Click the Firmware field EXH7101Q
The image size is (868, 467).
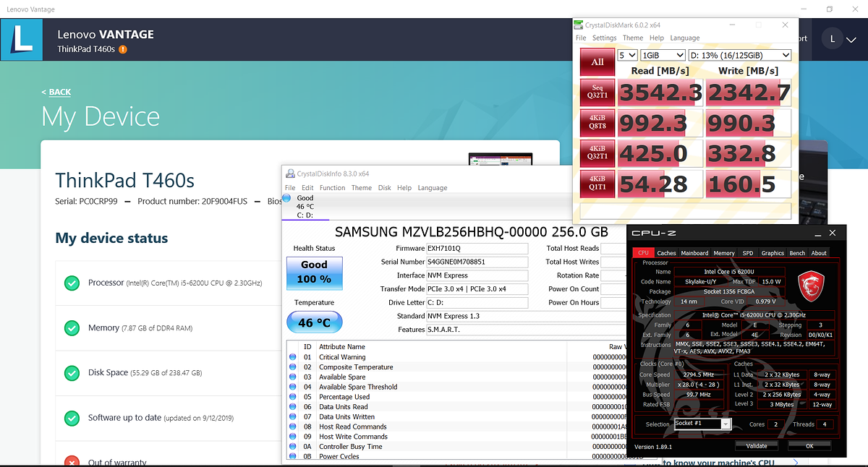(477, 249)
